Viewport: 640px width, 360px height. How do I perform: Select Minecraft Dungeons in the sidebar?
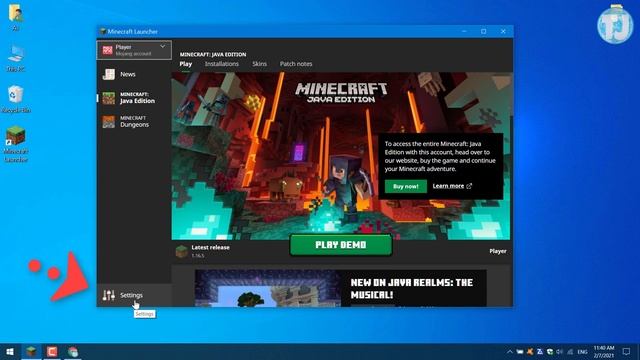(134, 122)
